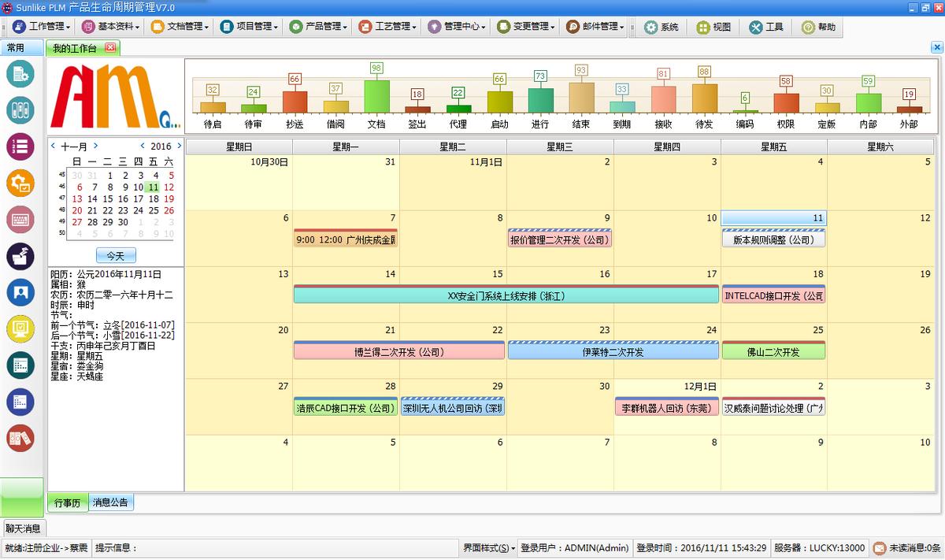Click the purple numbered-list sidebar icon
This screenshot has width=945, height=560.
[20, 146]
